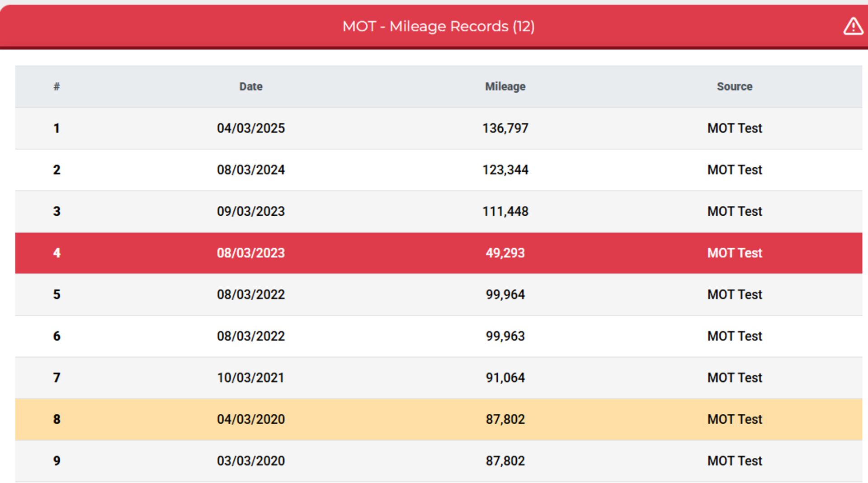The width and height of the screenshot is (868, 483).
Task: Sort by the Mileage column header
Action: click(505, 86)
